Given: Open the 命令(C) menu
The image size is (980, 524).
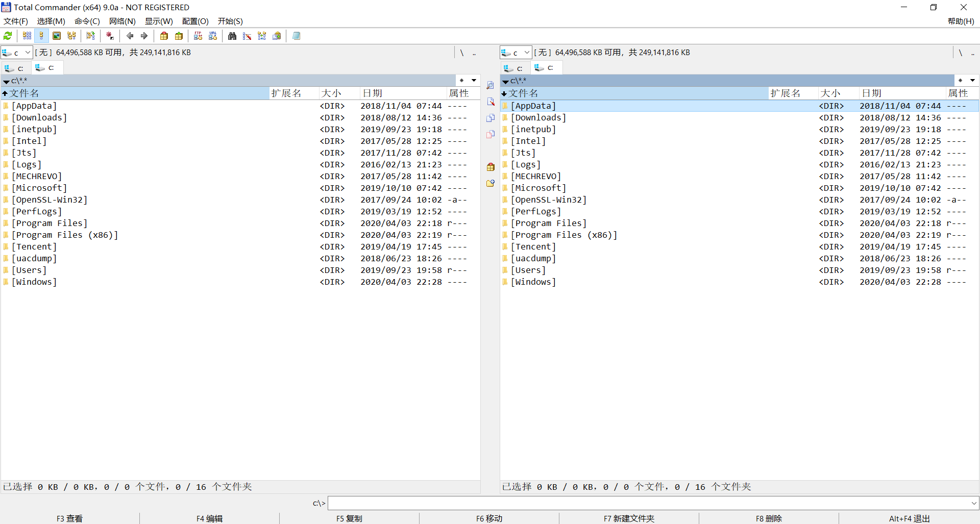Looking at the screenshot, I should pos(87,21).
